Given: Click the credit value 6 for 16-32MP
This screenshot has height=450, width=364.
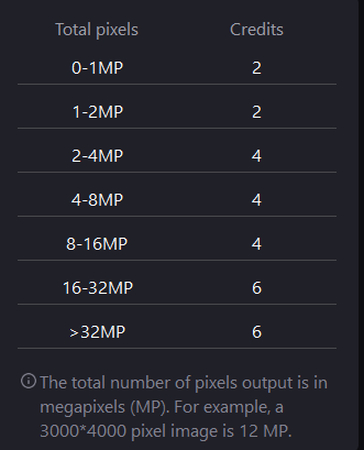Looking at the screenshot, I should point(257,288).
